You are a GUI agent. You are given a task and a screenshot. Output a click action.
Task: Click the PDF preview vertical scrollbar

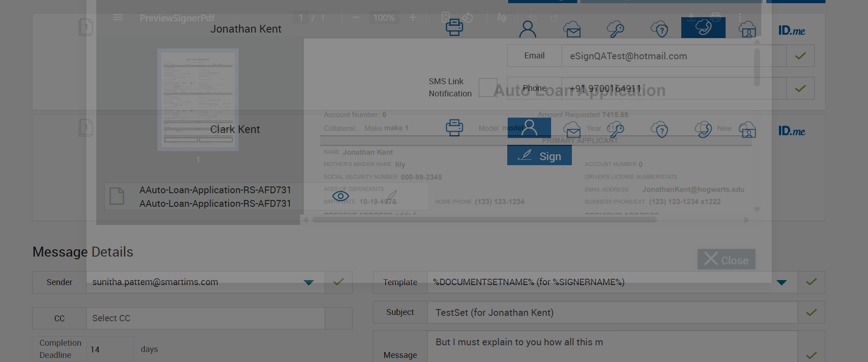(757, 67)
